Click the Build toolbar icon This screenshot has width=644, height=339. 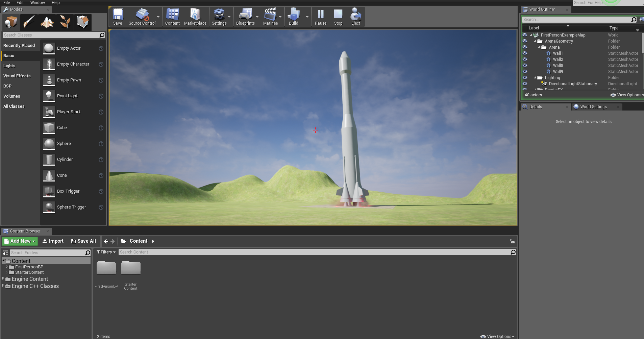coord(293,17)
